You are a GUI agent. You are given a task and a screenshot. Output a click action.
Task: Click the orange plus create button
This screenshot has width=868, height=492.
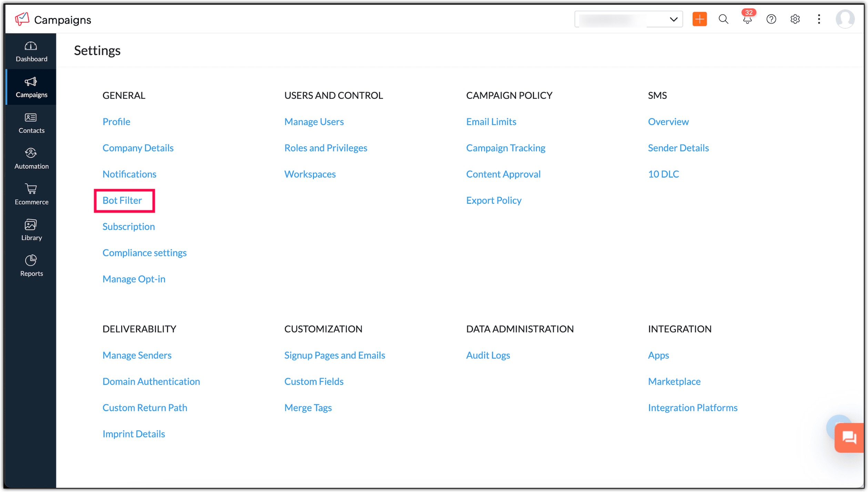point(699,19)
